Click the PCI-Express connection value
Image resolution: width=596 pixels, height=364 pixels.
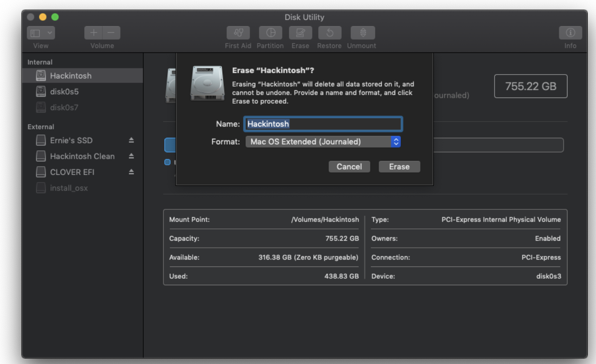pos(541,257)
